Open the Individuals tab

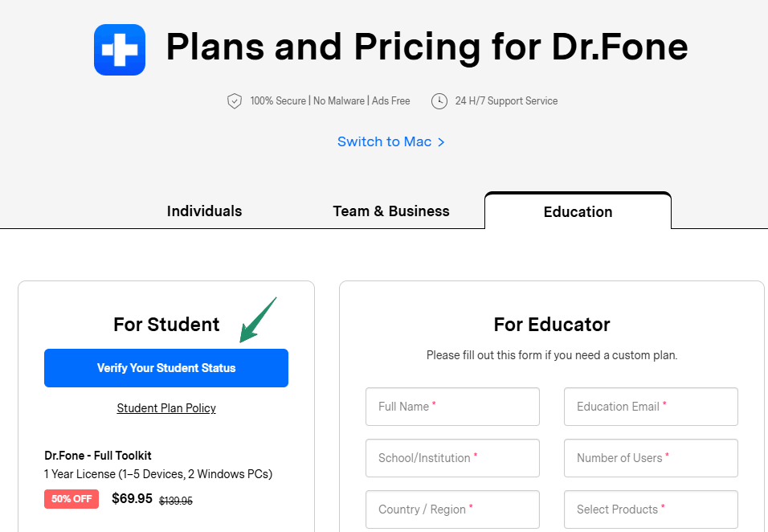coord(204,211)
